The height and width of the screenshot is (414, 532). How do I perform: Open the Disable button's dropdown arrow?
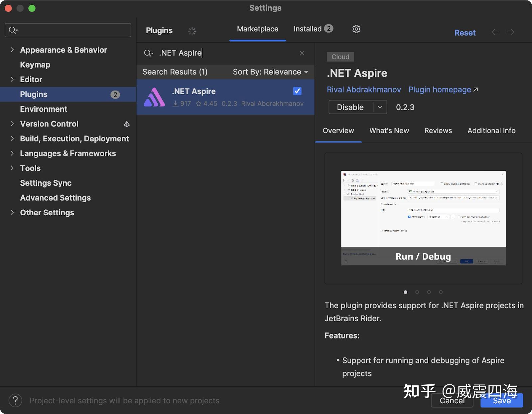[380, 107]
